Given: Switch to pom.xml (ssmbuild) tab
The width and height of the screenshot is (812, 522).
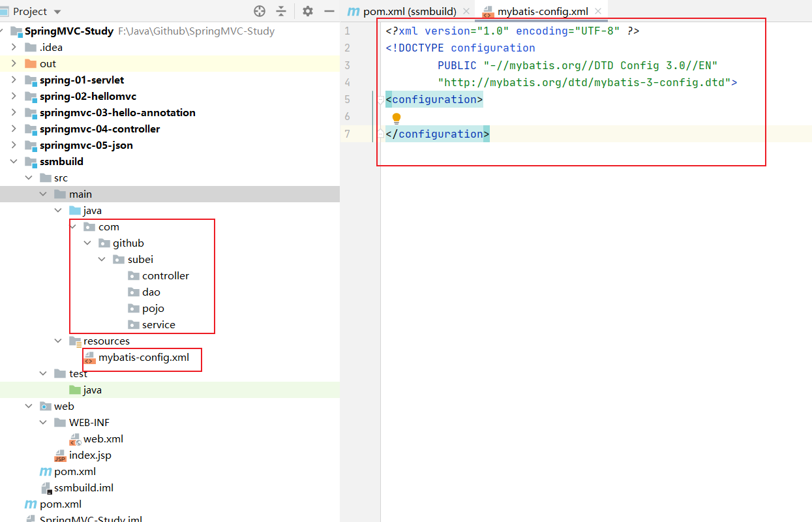Looking at the screenshot, I should pyautogui.click(x=409, y=11).
